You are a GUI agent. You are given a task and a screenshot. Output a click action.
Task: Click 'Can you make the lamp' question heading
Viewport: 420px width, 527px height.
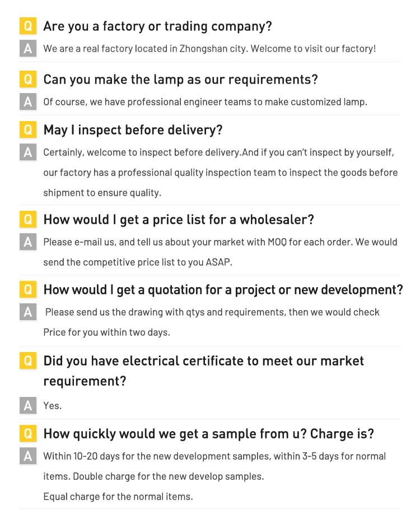click(180, 80)
